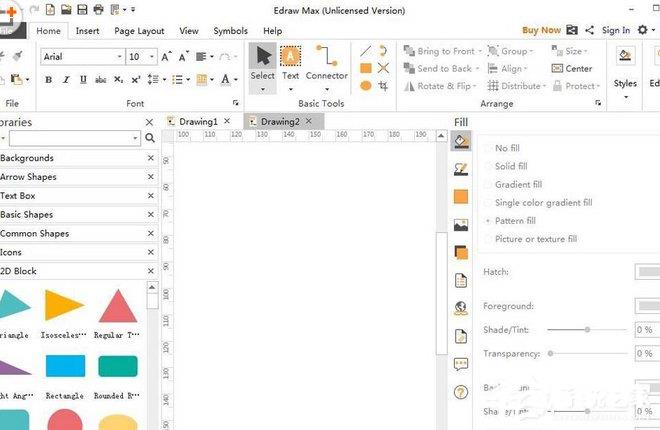Open the comment bubble panel
This screenshot has width=660, height=430.
click(x=461, y=364)
